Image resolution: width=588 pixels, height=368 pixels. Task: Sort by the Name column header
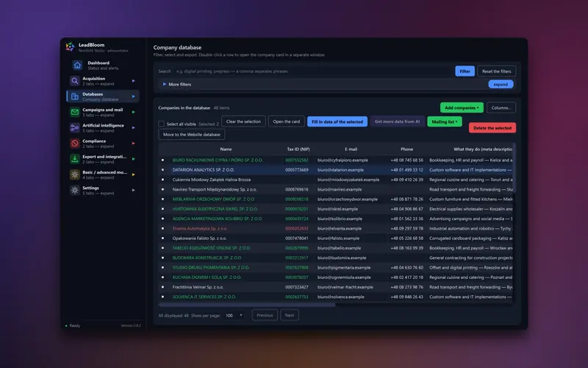coord(226,149)
